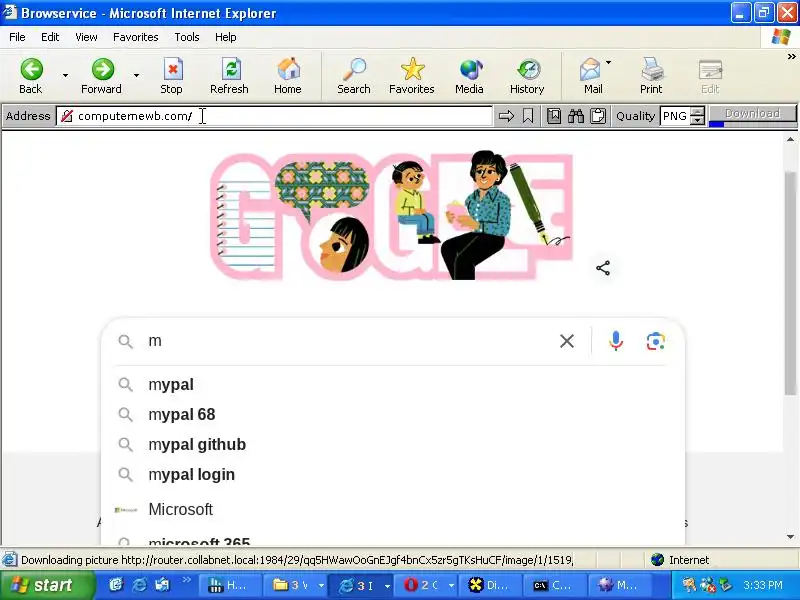Start voice search with the microphone icon

[616, 341]
